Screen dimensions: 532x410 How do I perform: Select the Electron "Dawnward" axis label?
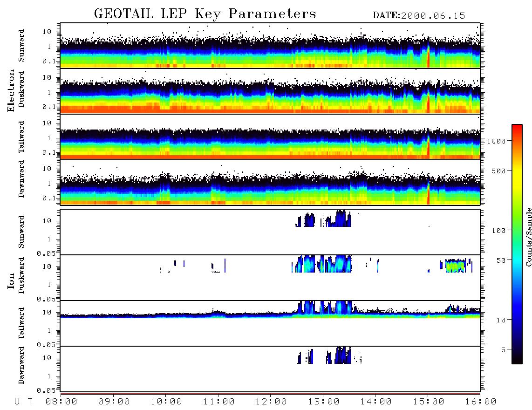coord(21,179)
